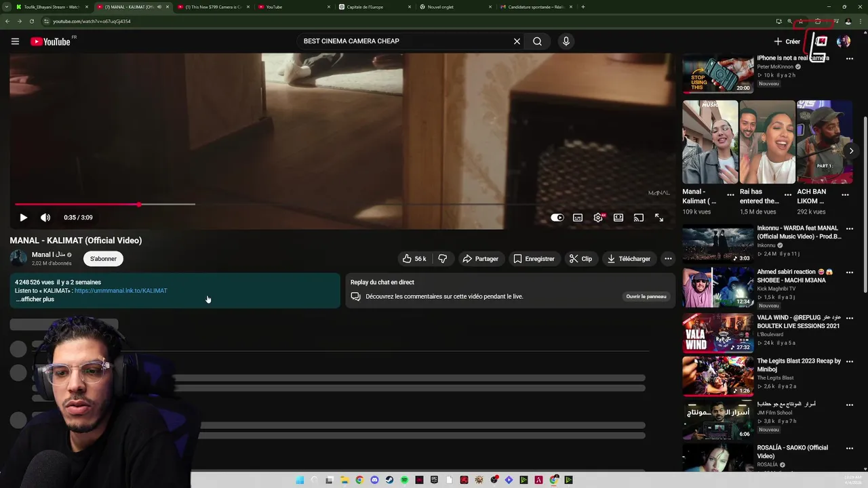
Task: Open player settings gear
Action: click(x=598, y=218)
